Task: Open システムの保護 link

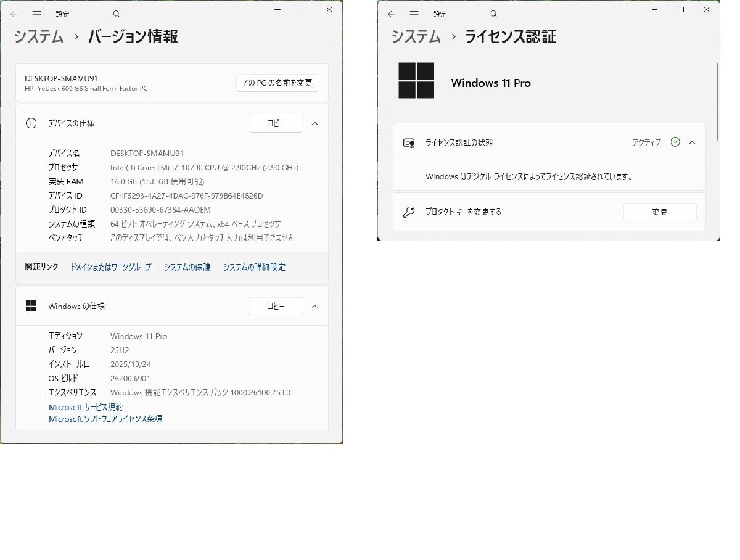Action: (x=187, y=267)
